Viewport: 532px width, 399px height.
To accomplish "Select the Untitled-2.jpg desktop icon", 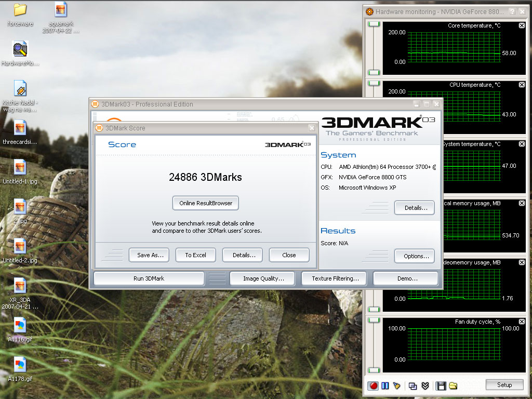I will (x=20, y=251).
